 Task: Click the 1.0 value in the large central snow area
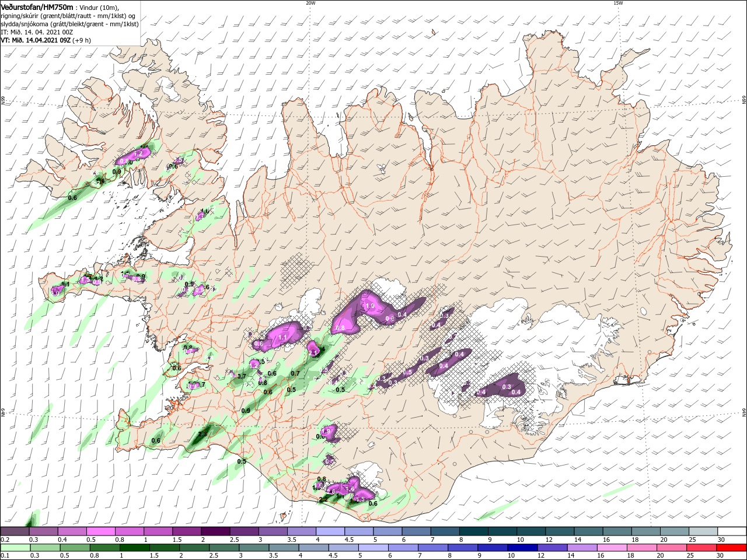pyautogui.click(x=369, y=306)
